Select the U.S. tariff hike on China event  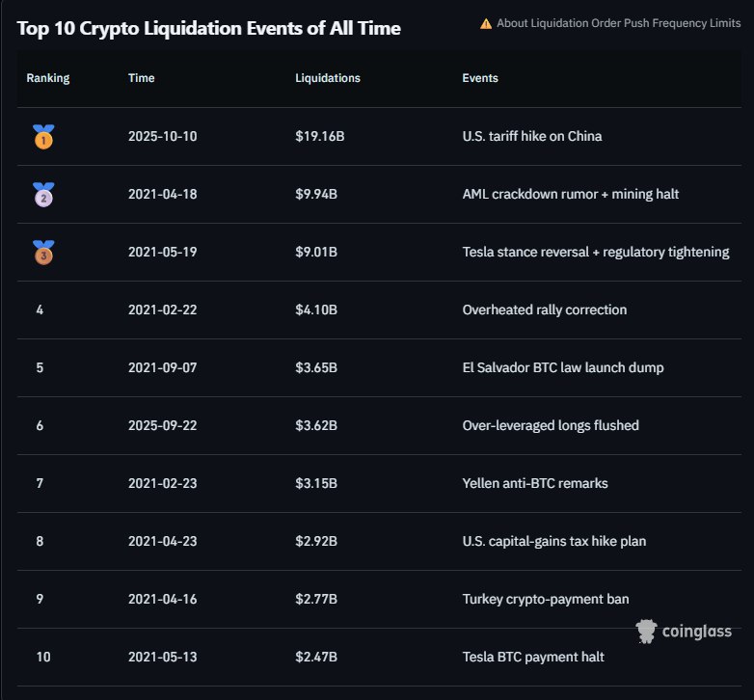click(532, 137)
